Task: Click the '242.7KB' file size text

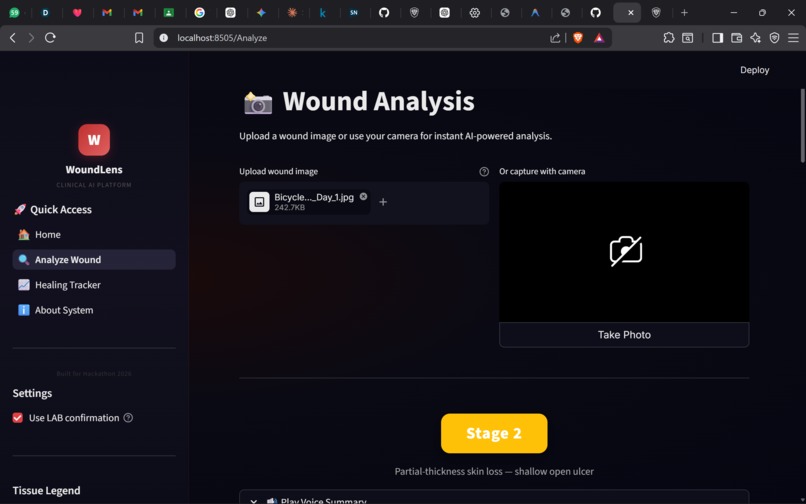Action: (289, 208)
